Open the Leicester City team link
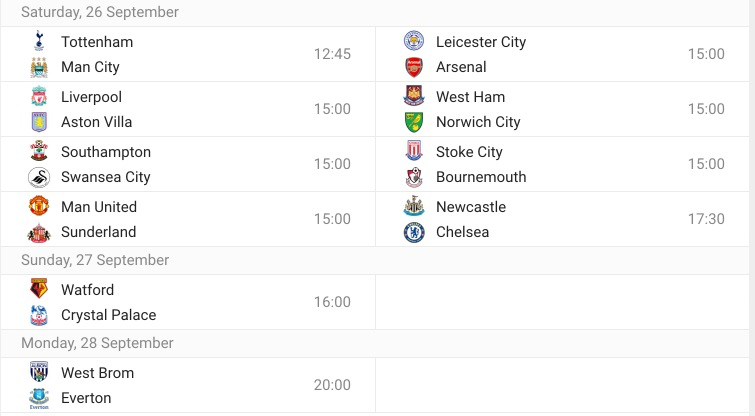 [x=481, y=42]
